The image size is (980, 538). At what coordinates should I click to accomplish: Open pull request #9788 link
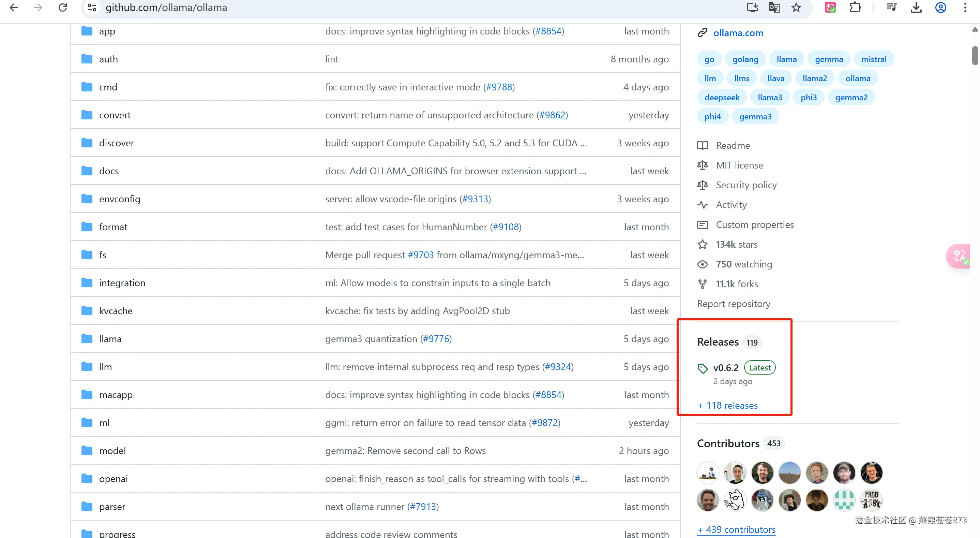point(499,87)
